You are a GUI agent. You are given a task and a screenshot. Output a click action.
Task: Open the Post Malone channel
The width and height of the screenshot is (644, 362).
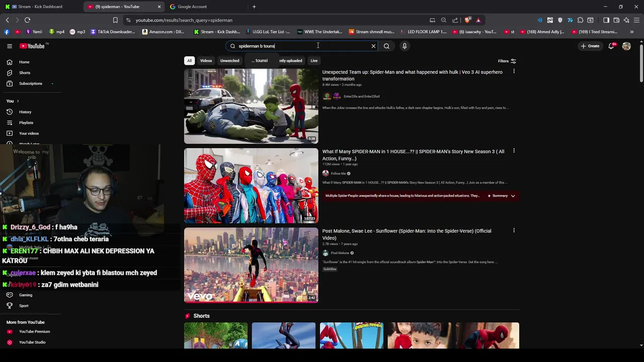pos(340,253)
